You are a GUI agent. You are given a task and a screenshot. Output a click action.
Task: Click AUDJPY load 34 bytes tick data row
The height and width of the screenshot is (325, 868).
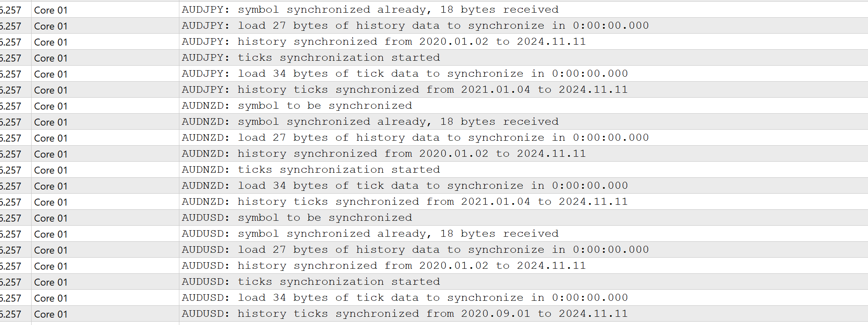(434, 73)
